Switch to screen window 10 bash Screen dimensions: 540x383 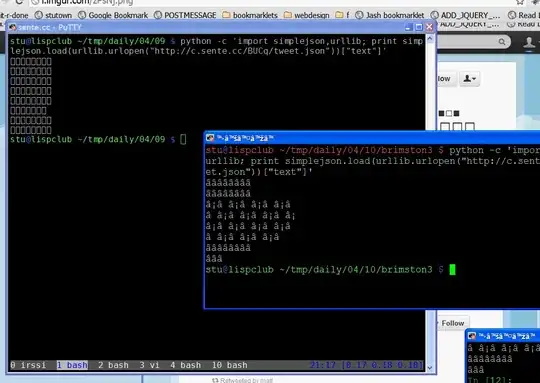click(229, 365)
